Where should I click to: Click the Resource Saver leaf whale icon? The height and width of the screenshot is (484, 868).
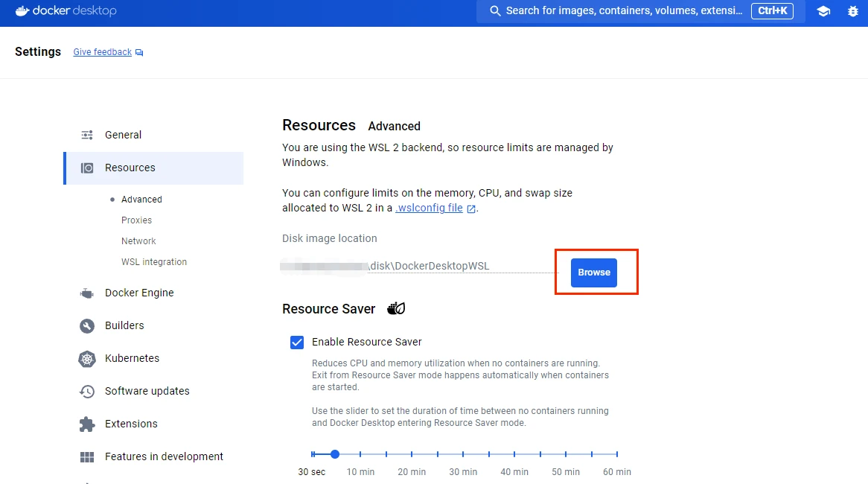(x=396, y=308)
